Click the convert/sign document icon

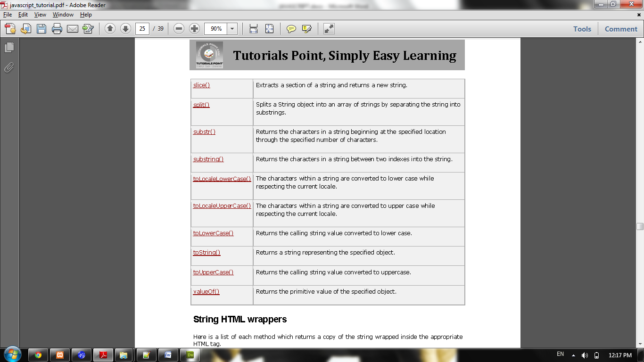tap(88, 29)
